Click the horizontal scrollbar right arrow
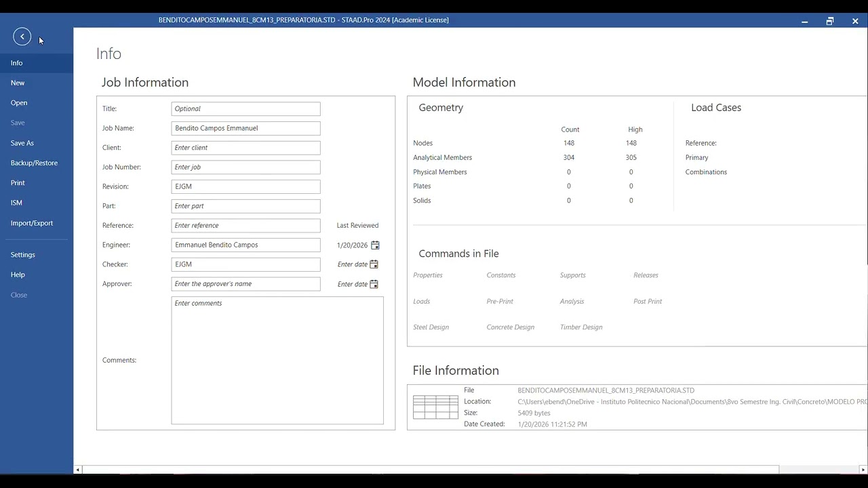The height and width of the screenshot is (488, 868). (863, 470)
